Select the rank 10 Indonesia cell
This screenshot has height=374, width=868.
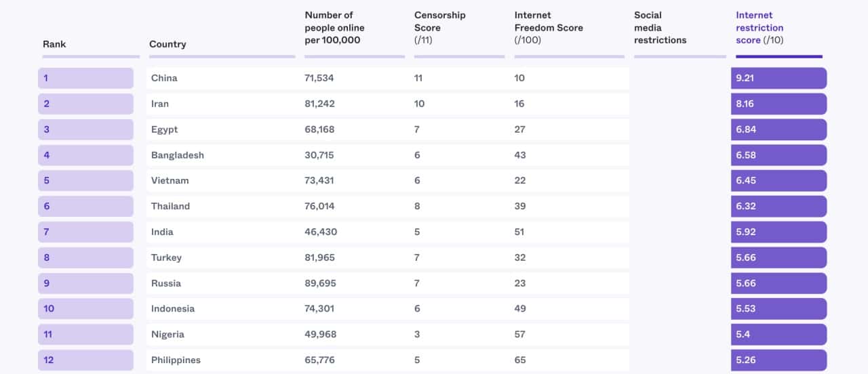click(x=85, y=309)
